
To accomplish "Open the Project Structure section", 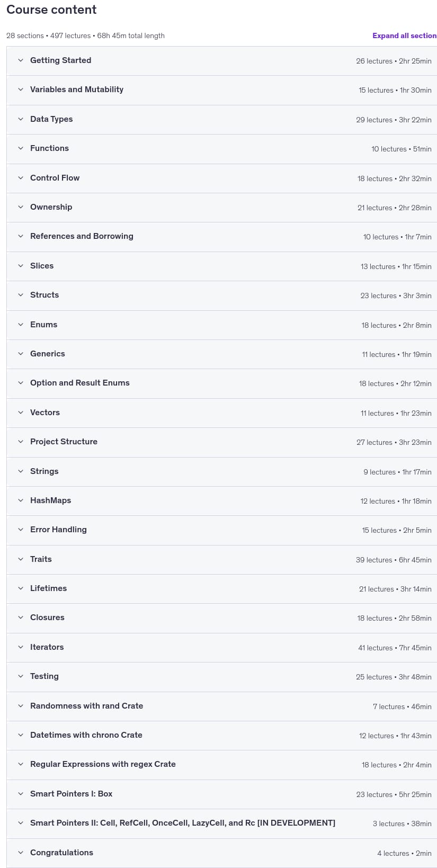I will [221, 442].
